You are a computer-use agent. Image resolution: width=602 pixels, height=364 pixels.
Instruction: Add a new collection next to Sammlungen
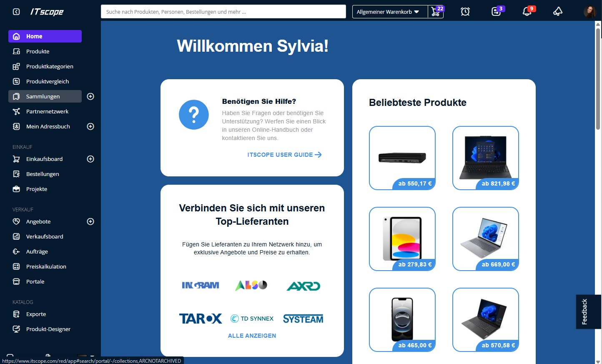90,96
